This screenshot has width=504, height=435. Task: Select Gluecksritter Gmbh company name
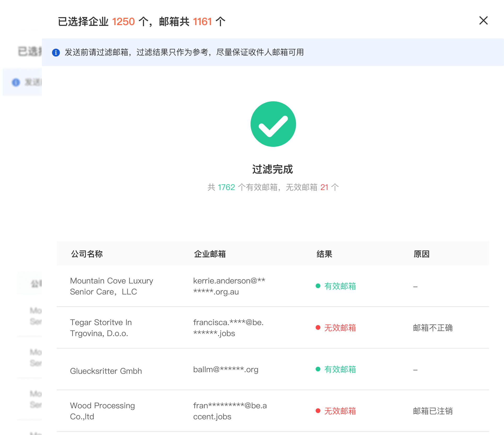106,371
